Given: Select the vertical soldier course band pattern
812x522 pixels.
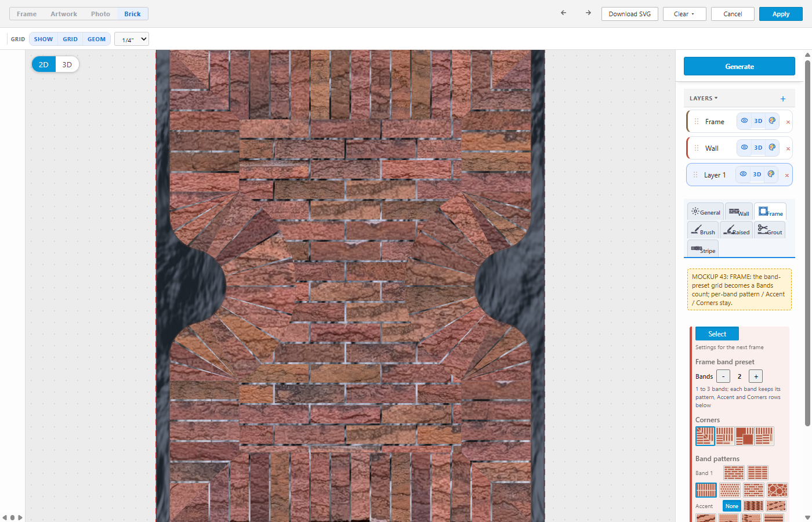Looking at the screenshot, I should 706,490.
